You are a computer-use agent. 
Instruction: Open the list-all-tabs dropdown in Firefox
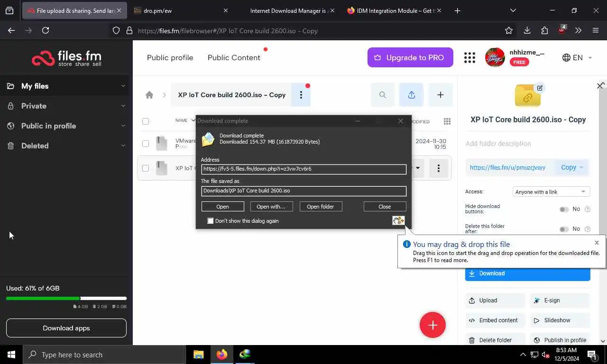pyautogui.click(x=513, y=10)
